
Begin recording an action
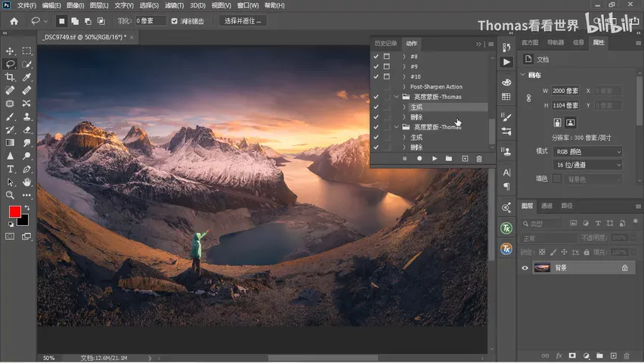click(x=420, y=159)
